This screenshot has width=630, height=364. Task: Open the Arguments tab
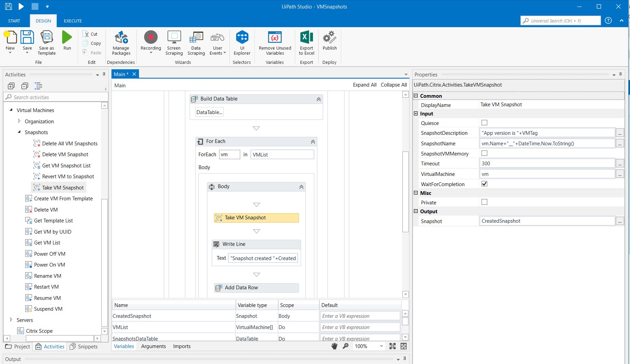tap(153, 346)
